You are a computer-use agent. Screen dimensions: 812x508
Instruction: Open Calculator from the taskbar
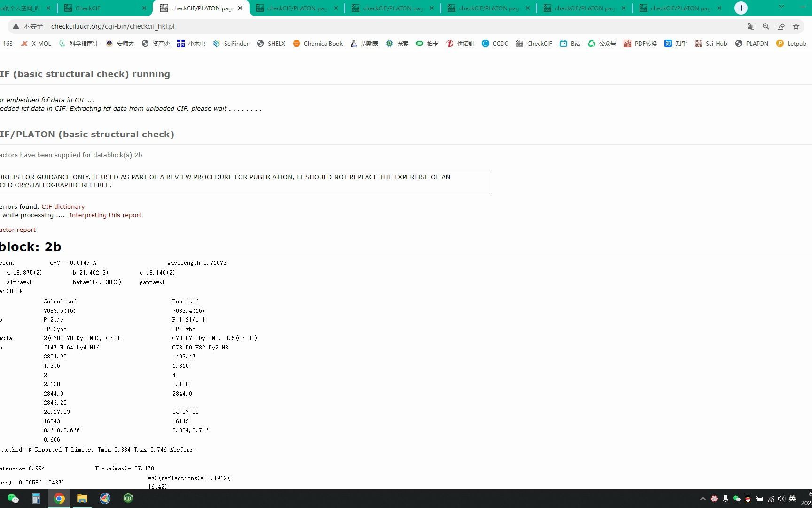[x=36, y=499]
